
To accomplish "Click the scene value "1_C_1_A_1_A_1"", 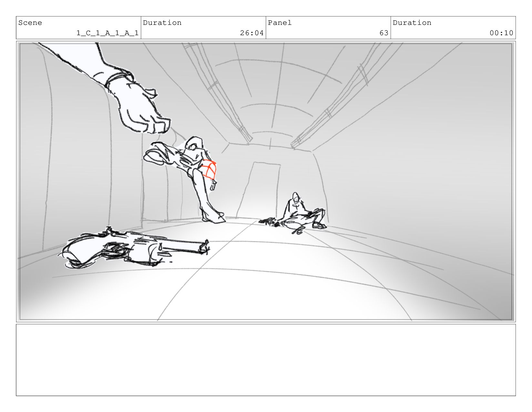I will (x=107, y=33).
